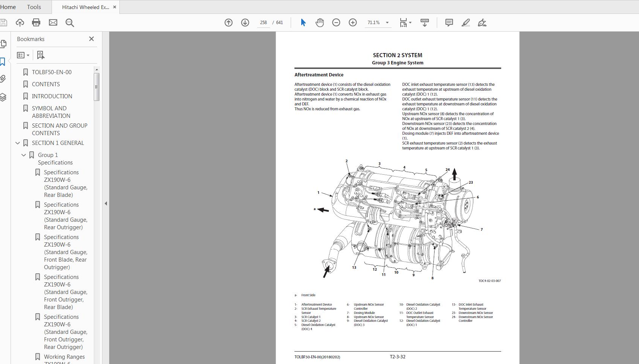Viewport: 639px width, 364px height.
Task: Select Group 1 Specifications bookmark text
Action: (55, 159)
